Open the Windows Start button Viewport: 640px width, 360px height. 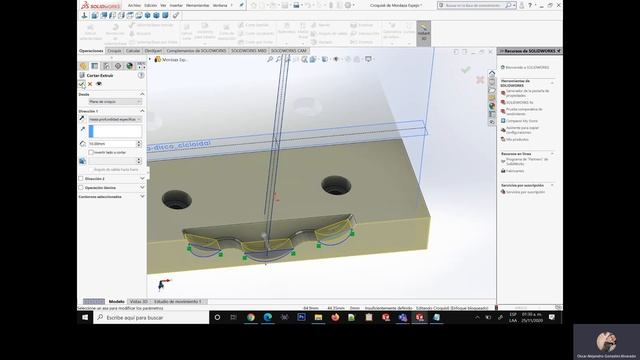coord(85,317)
